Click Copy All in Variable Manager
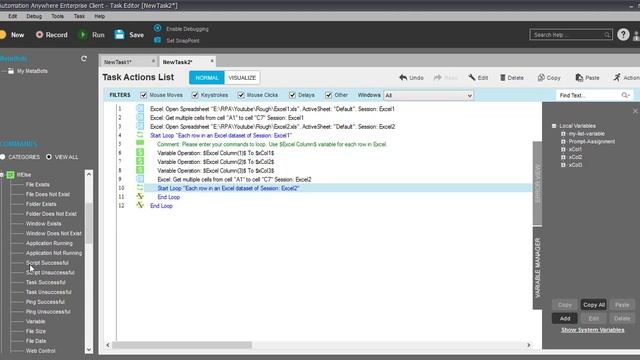 (x=594, y=305)
